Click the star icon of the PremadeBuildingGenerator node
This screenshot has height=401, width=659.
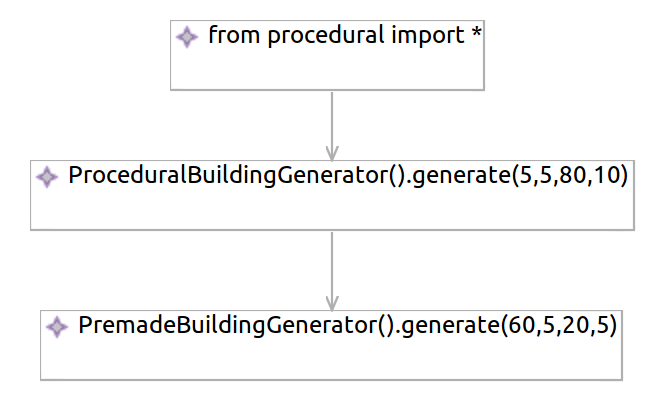[56, 326]
